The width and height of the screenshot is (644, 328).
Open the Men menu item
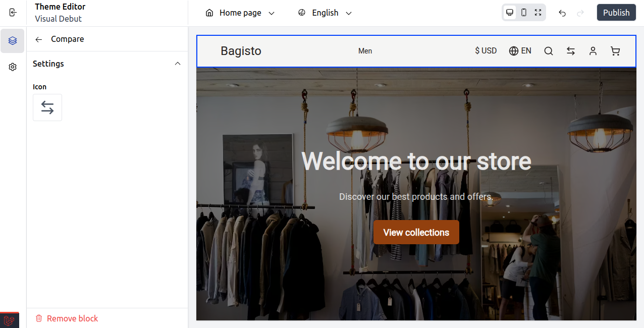(365, 51)
